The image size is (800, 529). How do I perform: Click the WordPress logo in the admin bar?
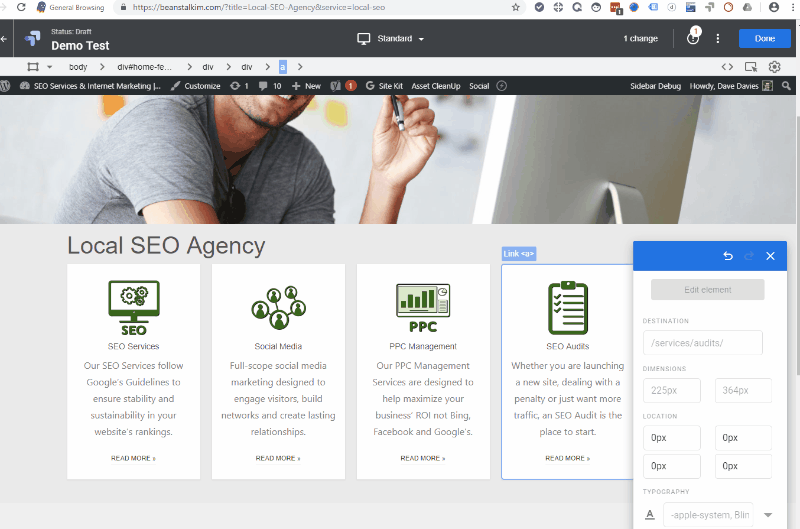point(5,86)
